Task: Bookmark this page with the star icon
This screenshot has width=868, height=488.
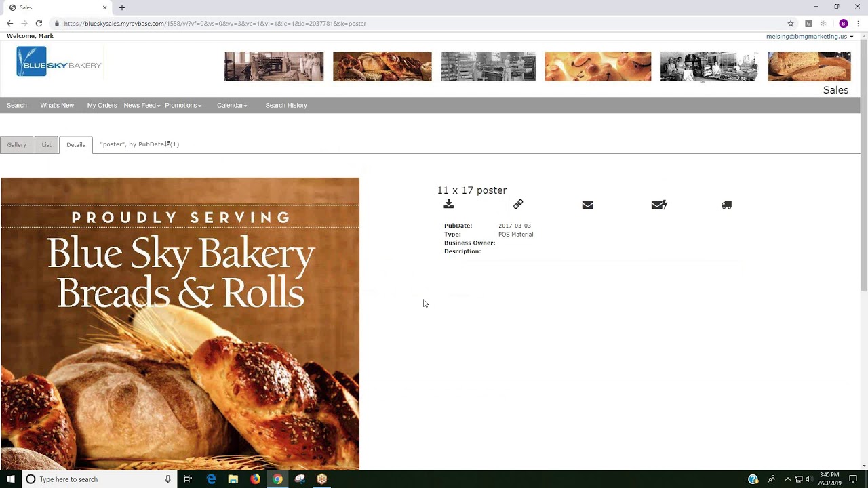Action: pyautogui.click(x=791, y=23)
